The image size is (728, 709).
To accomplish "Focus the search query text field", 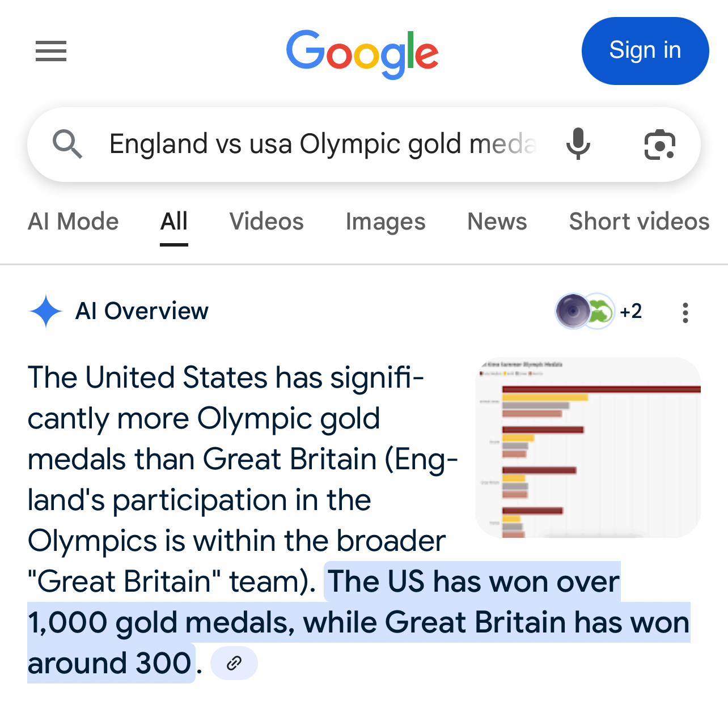I will click(x=322, y=144).
